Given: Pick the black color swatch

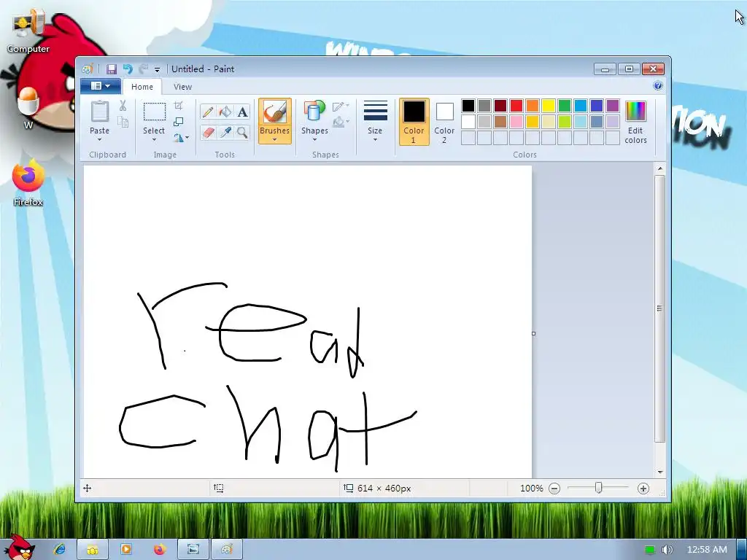Looking at the screenshot, I should [x=468, y=106].
